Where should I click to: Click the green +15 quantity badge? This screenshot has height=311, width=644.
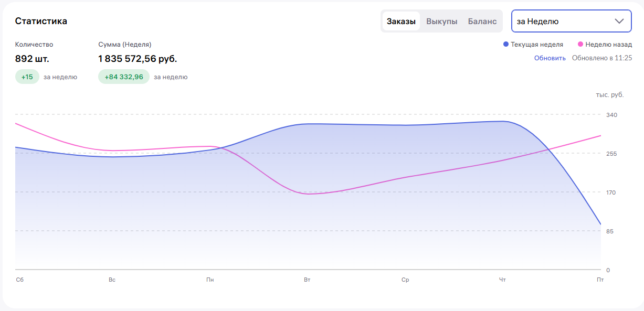(27, 77)
